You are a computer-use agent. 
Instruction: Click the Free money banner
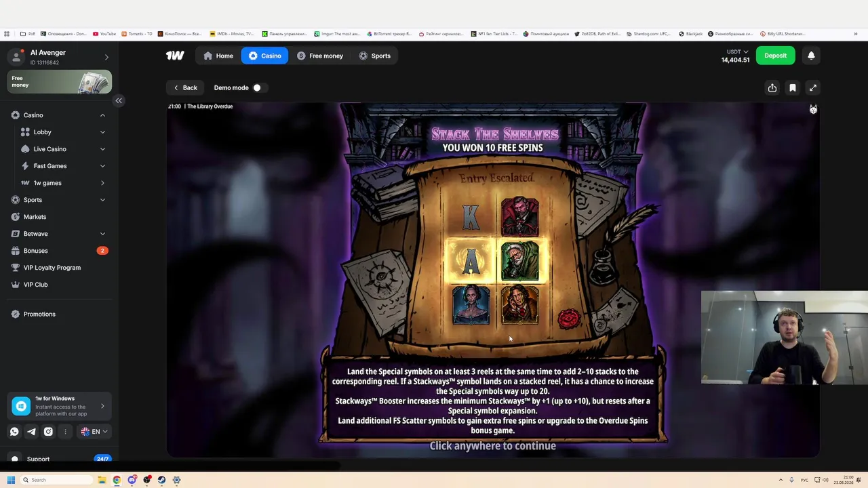[x=60, y=82]
